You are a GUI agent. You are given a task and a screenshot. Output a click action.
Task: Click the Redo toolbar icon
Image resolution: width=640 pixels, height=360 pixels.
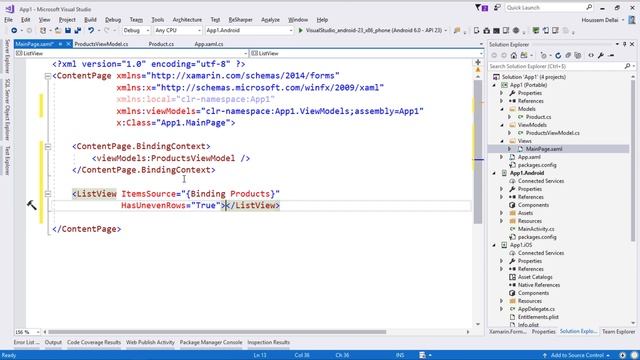(107, 30)
